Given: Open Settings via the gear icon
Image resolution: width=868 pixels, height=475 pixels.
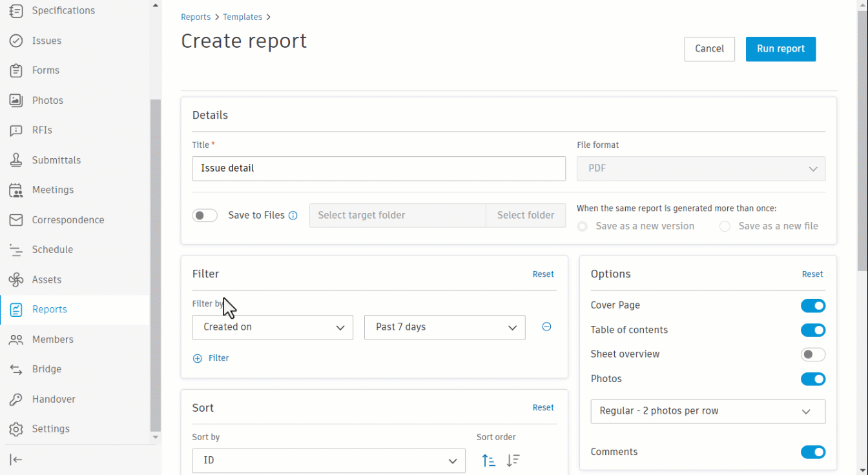Looking at the screenshot, I should click(x=16, y=429).
